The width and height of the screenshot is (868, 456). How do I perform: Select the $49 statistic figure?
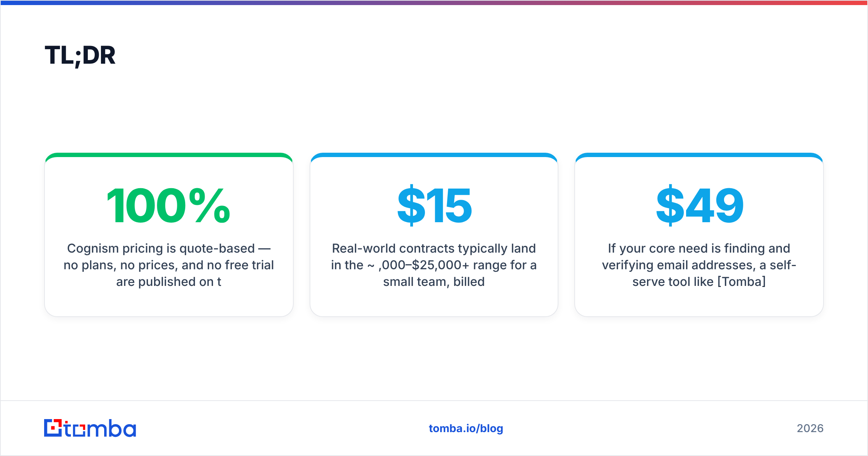tap(699, 206)
